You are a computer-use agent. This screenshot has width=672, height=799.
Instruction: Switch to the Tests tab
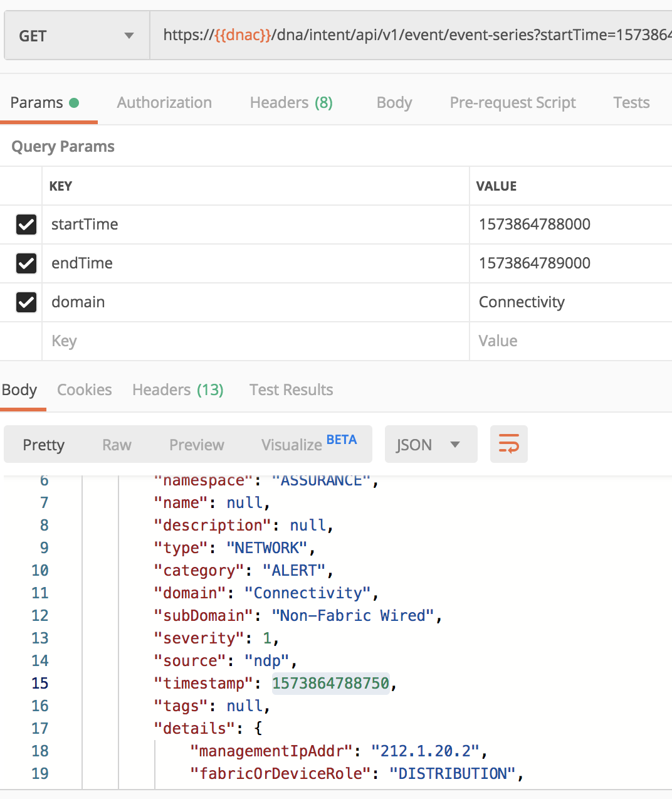(631, 102)
